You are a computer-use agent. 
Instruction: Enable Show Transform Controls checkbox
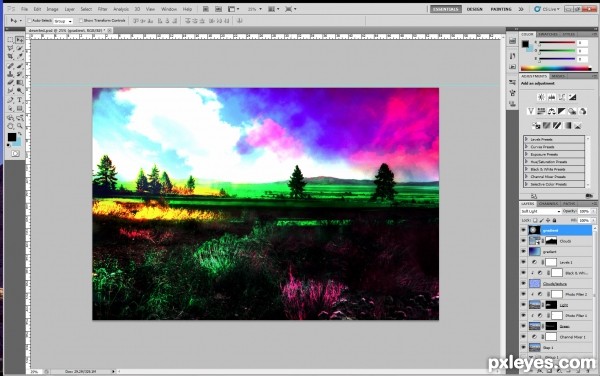click(x=81, y=21)
